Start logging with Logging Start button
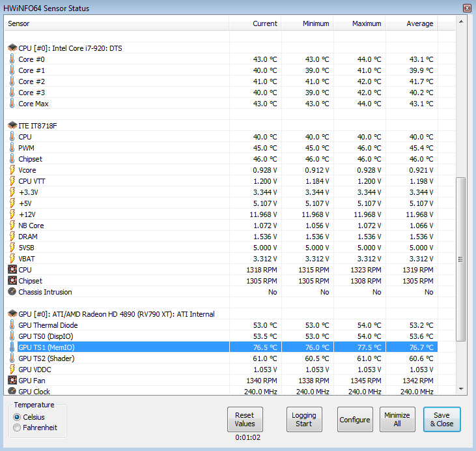The width and height of the screenshot is (476, 451). click(304, 420)
